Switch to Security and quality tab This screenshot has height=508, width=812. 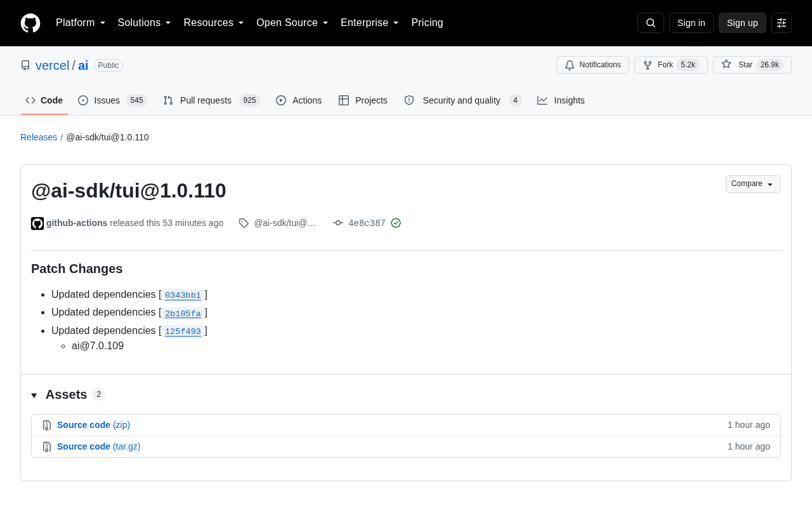click(462, 100)
